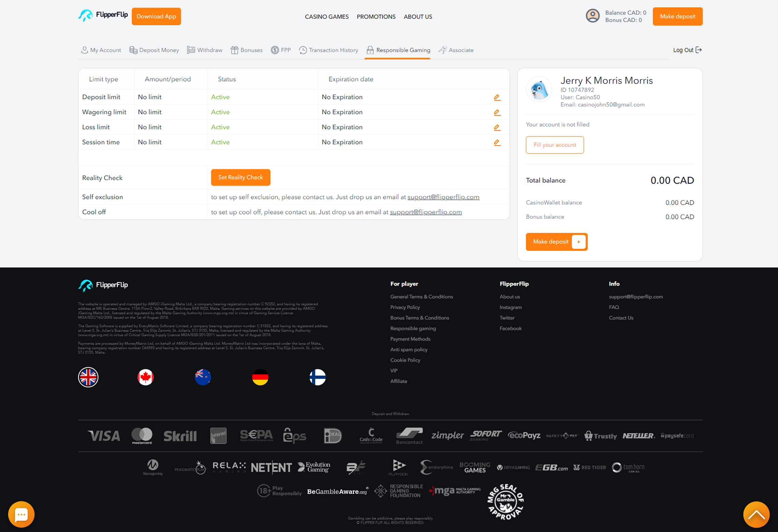The image size is (778, 532).
Task: Click the Download App button
Action: click(x=156, y=16)
